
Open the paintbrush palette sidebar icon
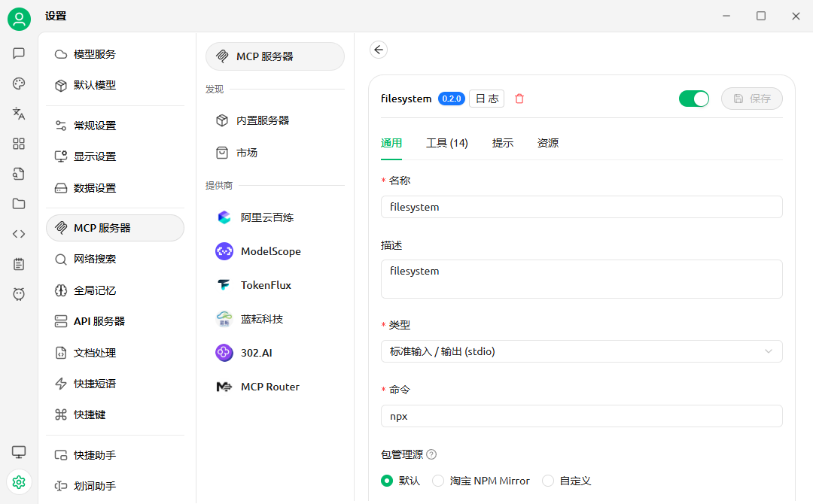[19, 83]
